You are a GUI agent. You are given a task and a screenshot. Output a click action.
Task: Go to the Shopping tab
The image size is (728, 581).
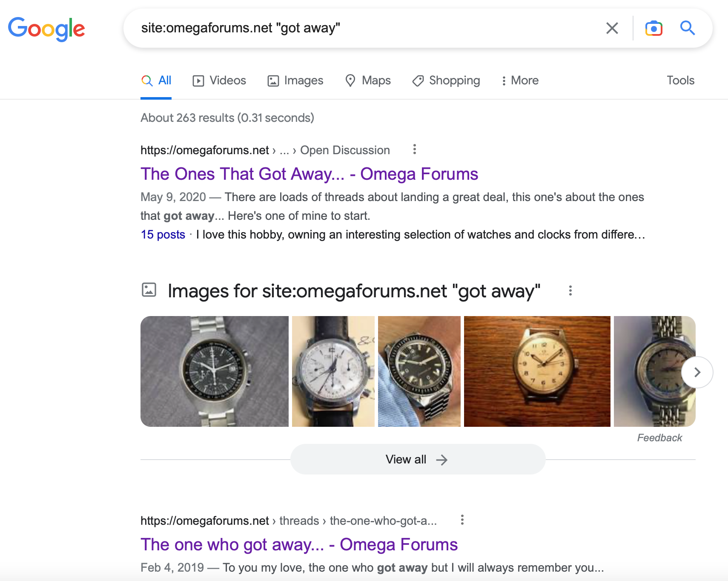(x=446, y=81)
